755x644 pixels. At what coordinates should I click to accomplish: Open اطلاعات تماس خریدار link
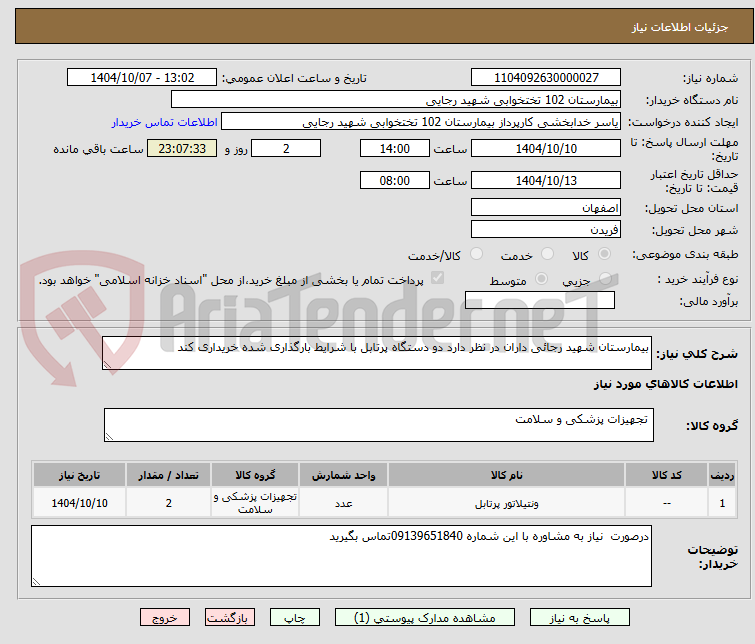point(165,122)
